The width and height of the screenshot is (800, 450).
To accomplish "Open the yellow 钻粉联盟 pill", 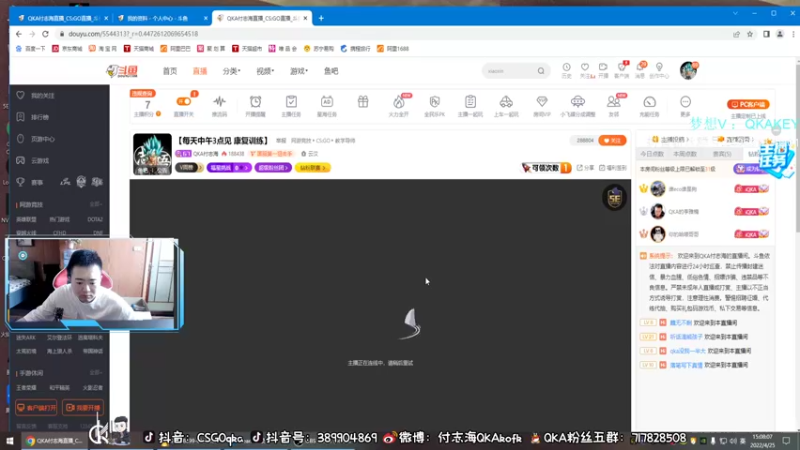I will pos(313,167).
